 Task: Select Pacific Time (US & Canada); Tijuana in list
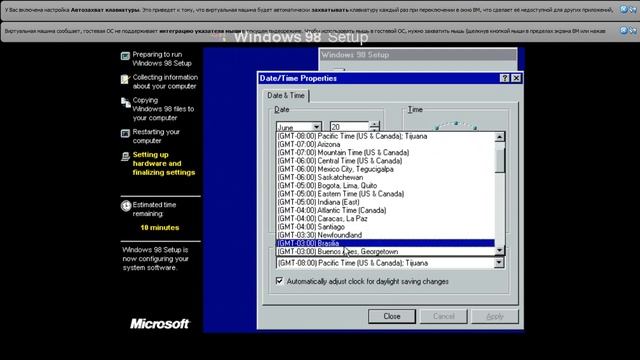(385, 136)
